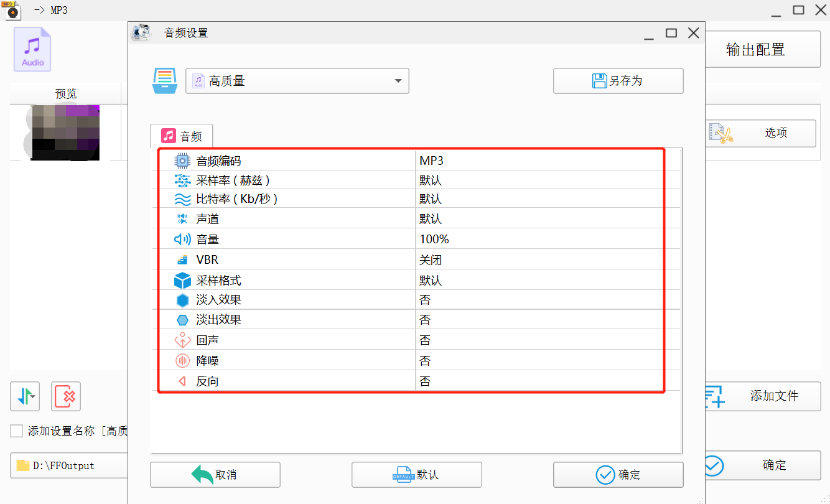Click the sample rate row icon

pos(182,181)
